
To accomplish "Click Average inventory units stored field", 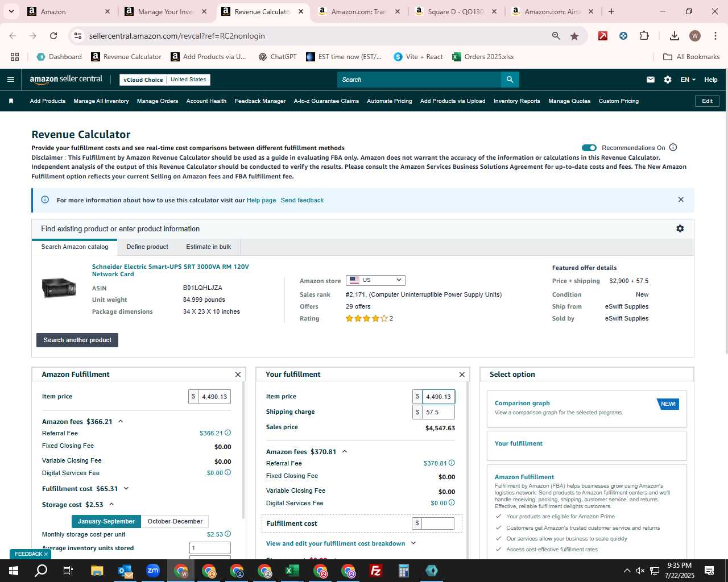I will coord(210,548).
